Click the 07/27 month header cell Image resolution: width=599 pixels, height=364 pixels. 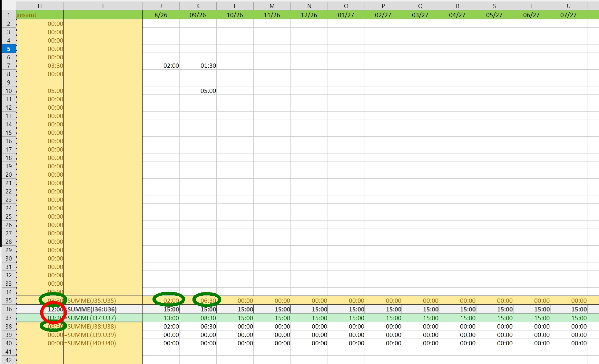pos(569,15)
